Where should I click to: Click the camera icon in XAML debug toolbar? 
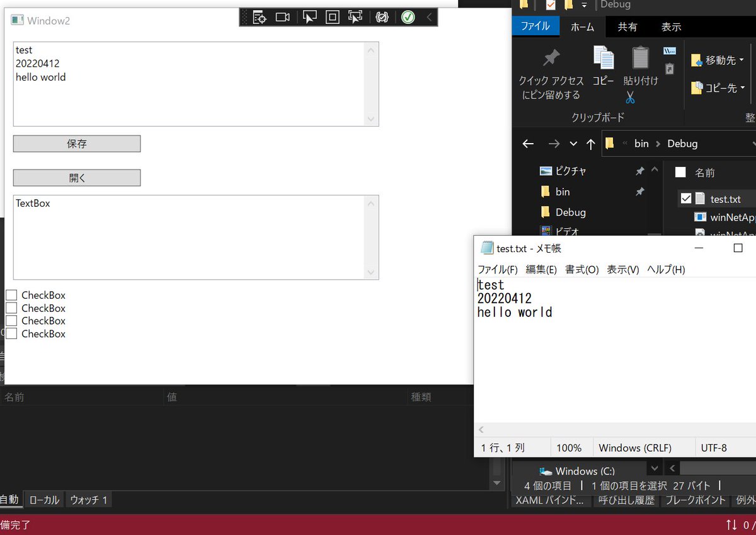coord(283,17)
